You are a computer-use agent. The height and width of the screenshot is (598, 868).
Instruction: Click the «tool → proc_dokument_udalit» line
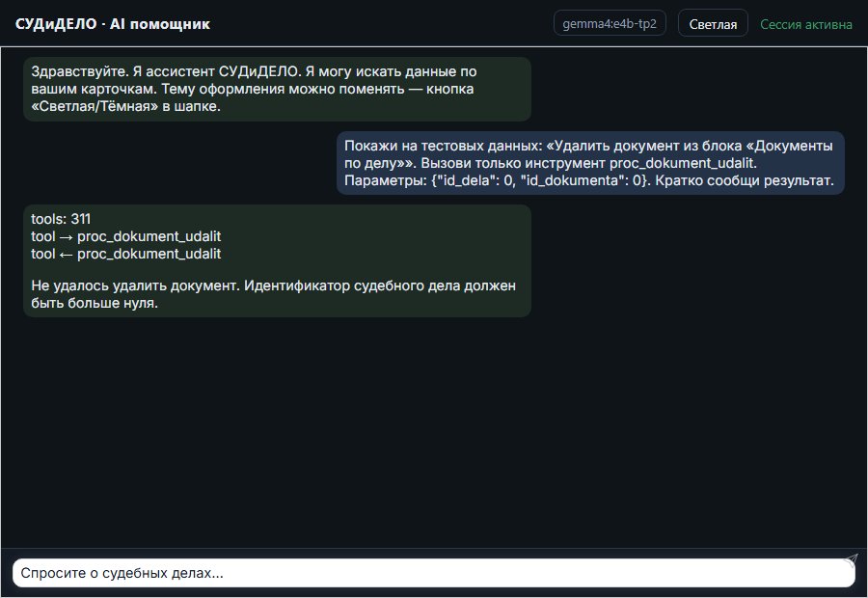click(x=126, y=236)
